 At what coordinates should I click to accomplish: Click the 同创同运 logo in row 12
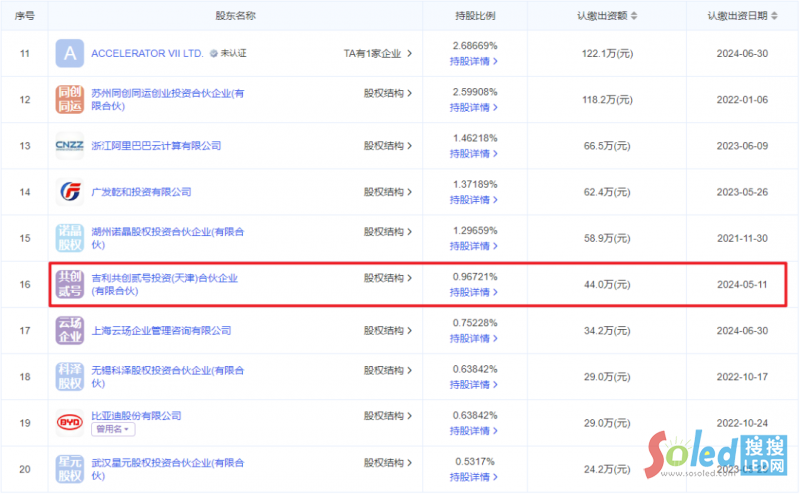pyautogui.click(x=70, y=100)
